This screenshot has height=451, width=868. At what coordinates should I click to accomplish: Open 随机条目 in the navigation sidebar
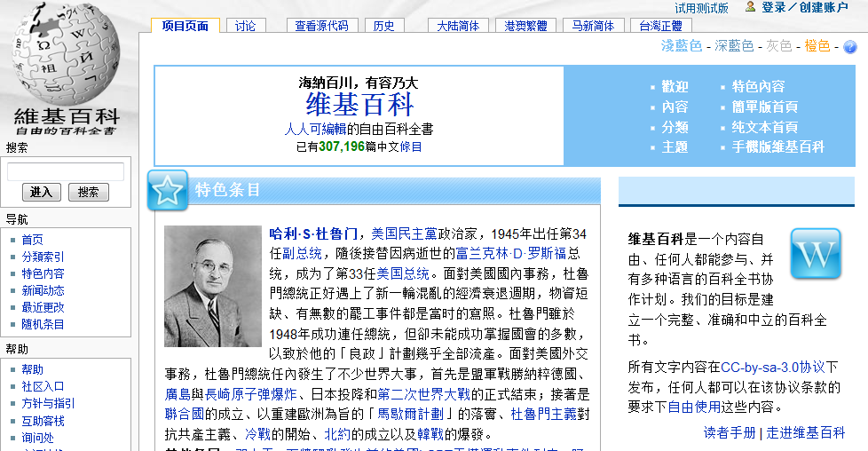point(43,324)
